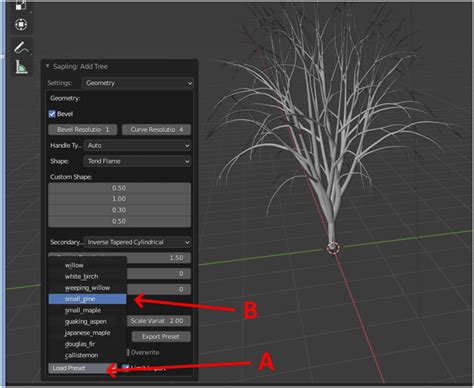Open the Handle Type dropdown set to Auto
The width and height of the screenshot is (474, 388).
coord(137,146)
